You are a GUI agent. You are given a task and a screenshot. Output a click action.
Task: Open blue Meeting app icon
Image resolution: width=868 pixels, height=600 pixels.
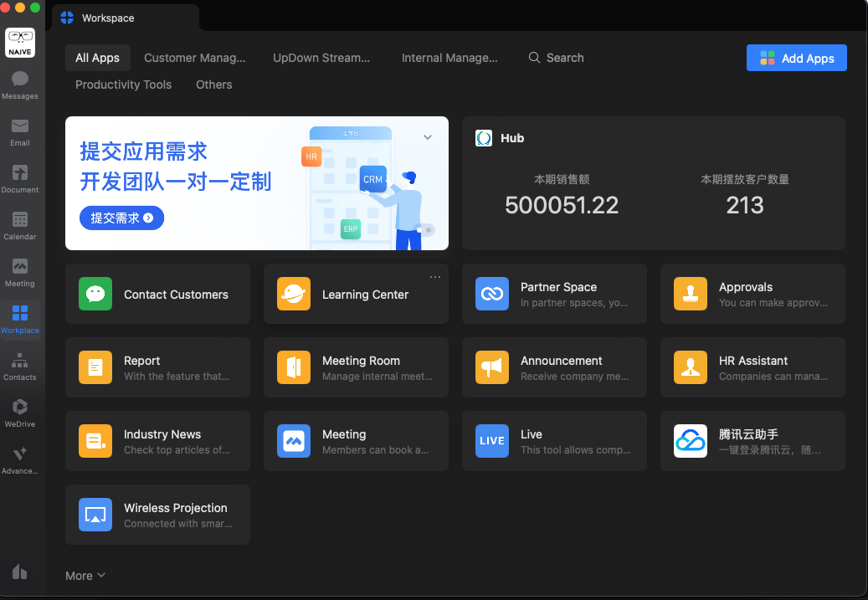click(294, 441)
